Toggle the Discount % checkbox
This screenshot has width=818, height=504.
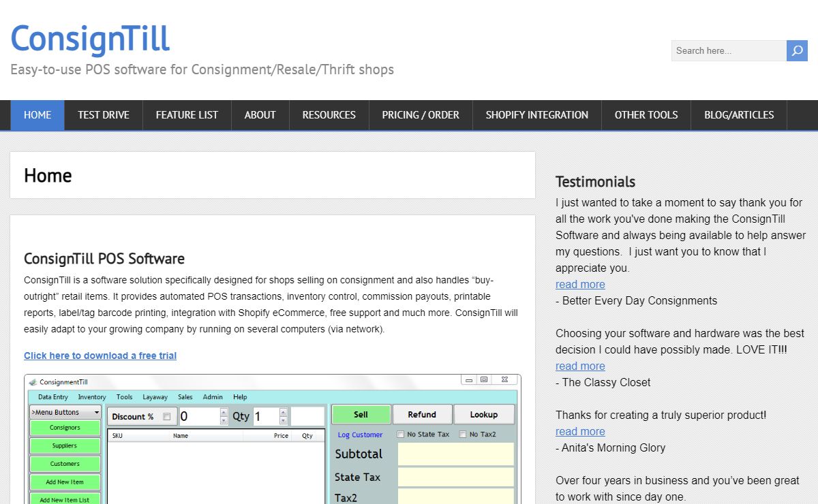click(x=167, y=417)
